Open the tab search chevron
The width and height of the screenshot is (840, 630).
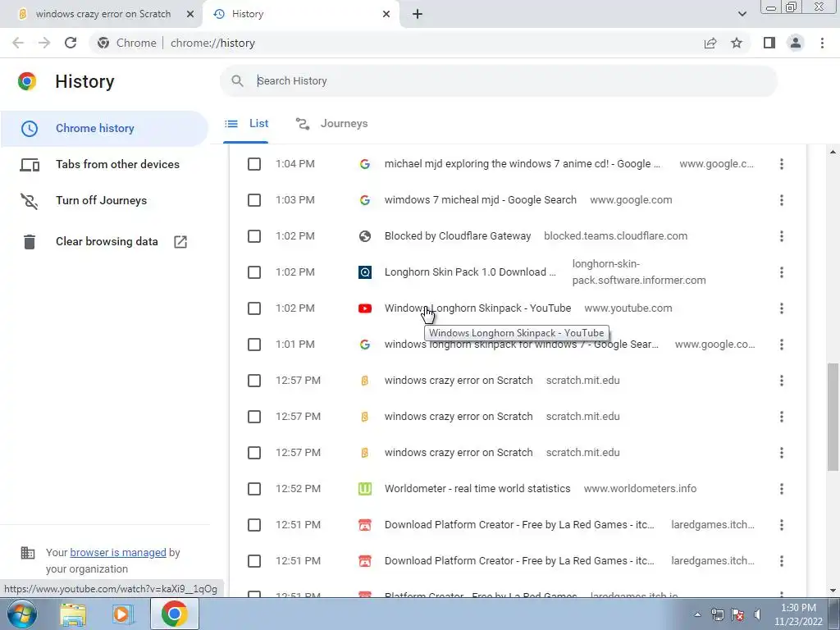742,14
